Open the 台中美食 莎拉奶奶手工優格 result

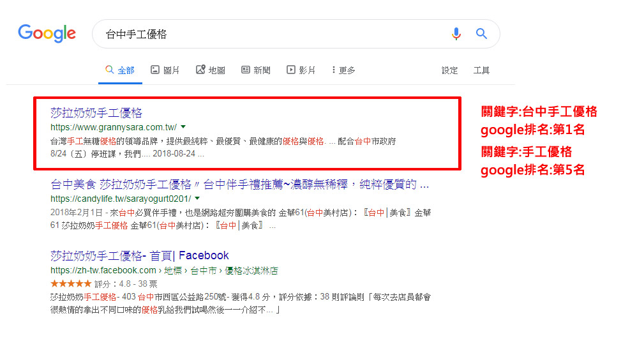pyautogui.click(x=239, y=185)
